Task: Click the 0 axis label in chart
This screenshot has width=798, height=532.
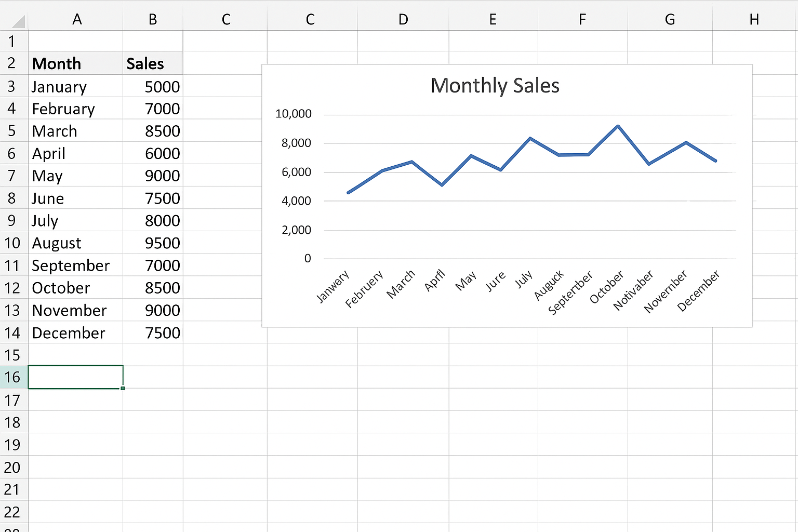Action: tap(308, 258)
